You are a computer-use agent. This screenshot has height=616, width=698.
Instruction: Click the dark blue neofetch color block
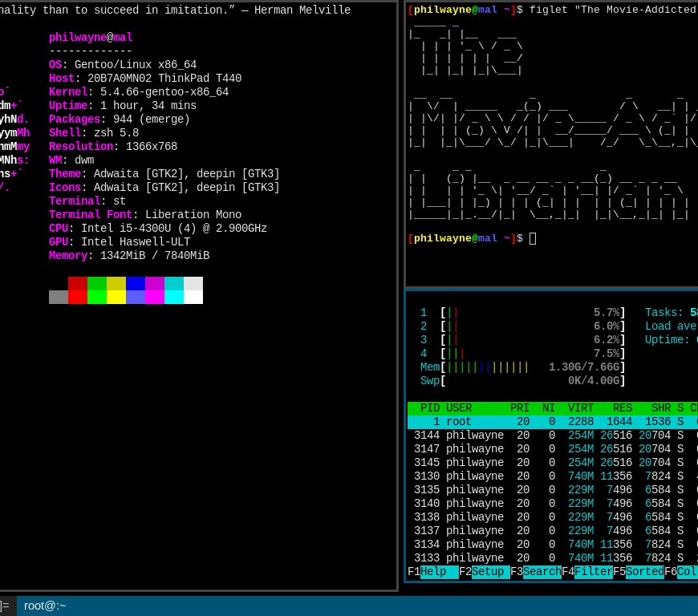[136, 283]
